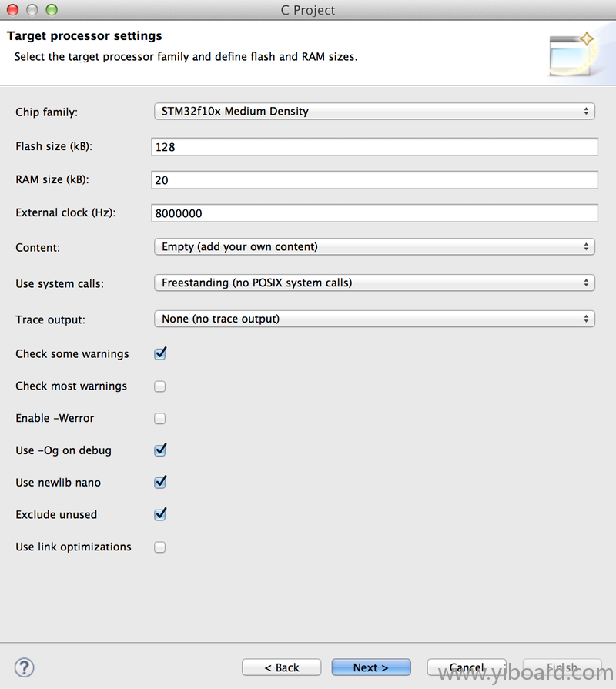Viewport: 616px width, 689px height.
Task: Toggle the Exclude unused checkbox
Action: click(x=160, y=515)
